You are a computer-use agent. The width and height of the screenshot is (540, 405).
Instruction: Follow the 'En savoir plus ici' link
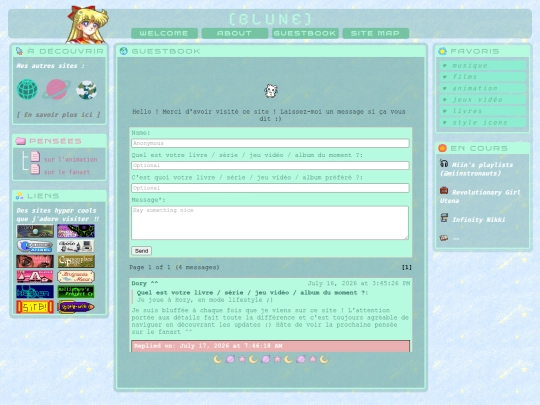[59, 115]
